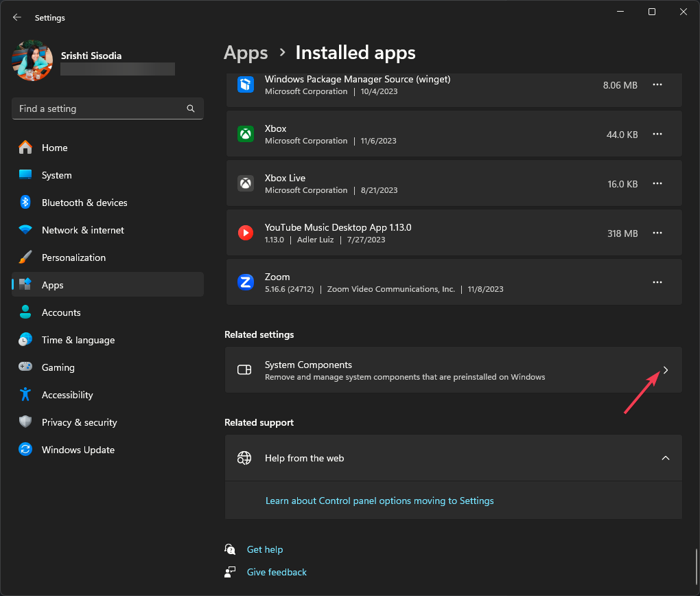Minimize the Settings window
The width and height of the screenshot is (700, 596).
620,12
